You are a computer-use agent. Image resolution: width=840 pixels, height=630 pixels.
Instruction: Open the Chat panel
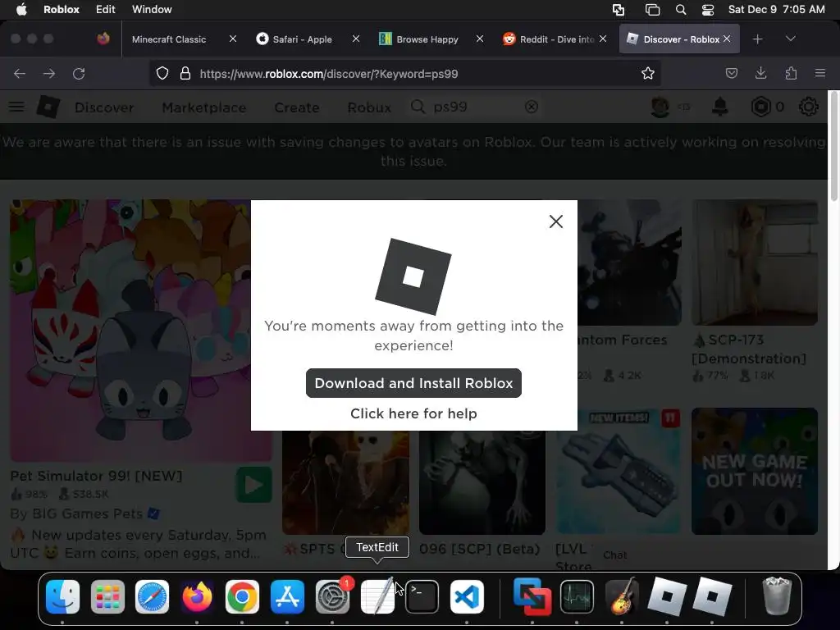click(x=614, y=555)
